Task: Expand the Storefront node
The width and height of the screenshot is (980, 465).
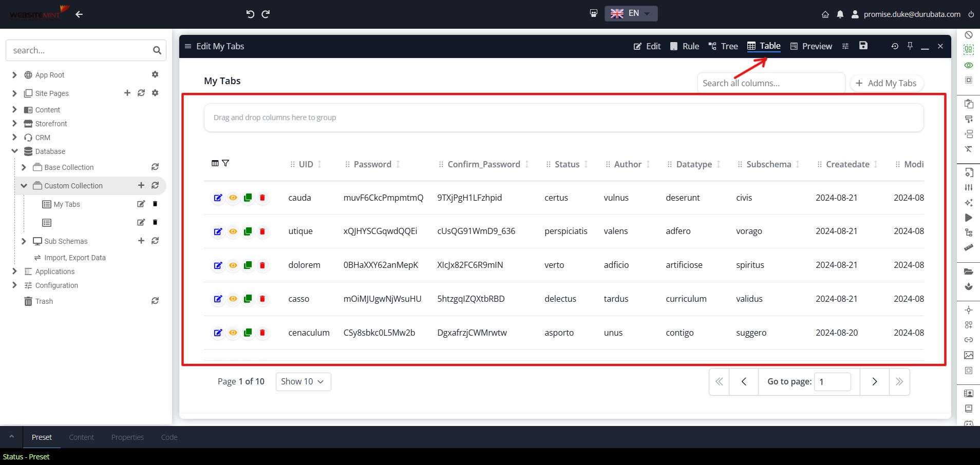Action: tap(14, 123)
